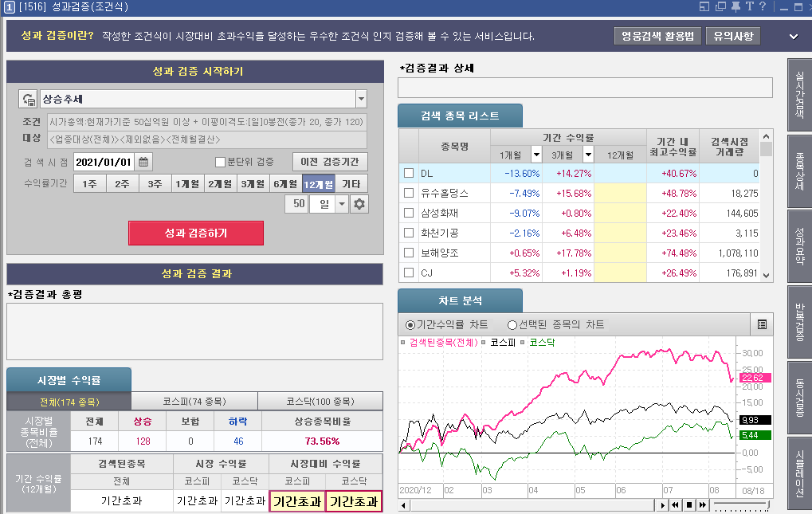The image size is (812, 514).
Task: Click the 50 period value field
Action: 297,204
